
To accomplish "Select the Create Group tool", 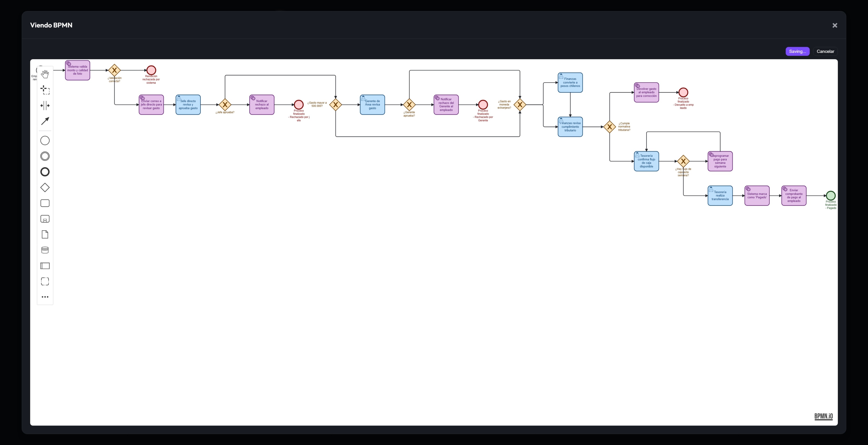I will tap(45, 281).
